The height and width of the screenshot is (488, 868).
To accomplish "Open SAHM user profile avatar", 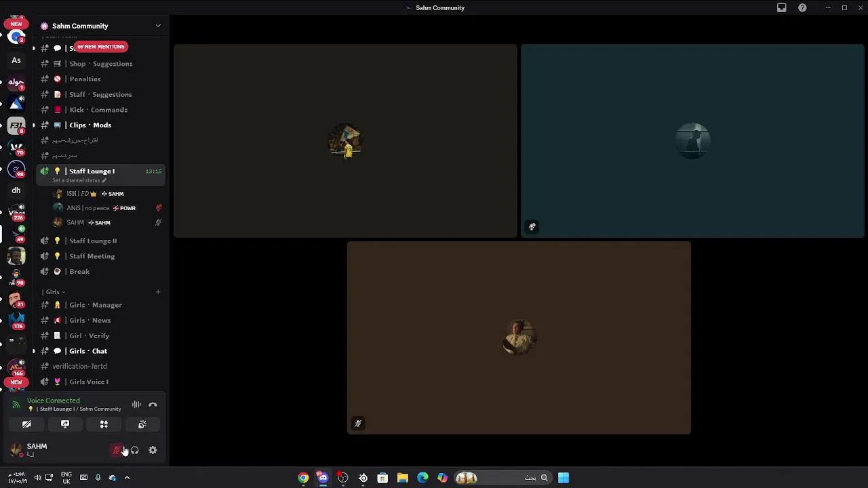I will [x=16, y=450].
